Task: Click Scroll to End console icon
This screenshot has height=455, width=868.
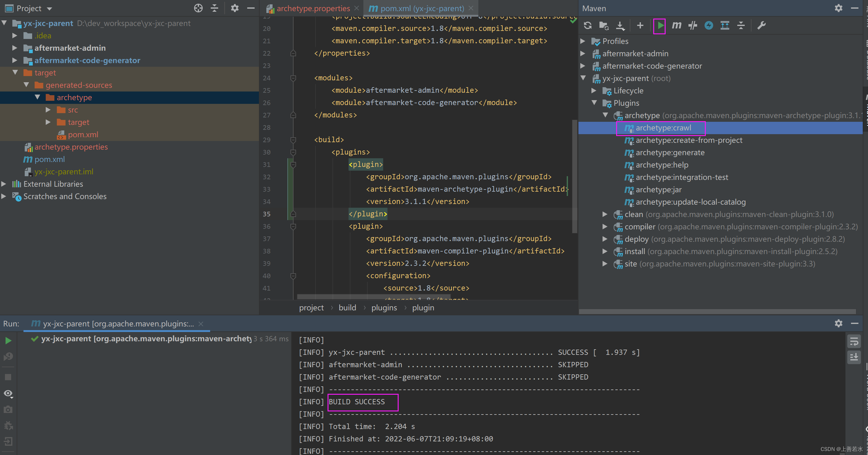Action: pos(854,357)
